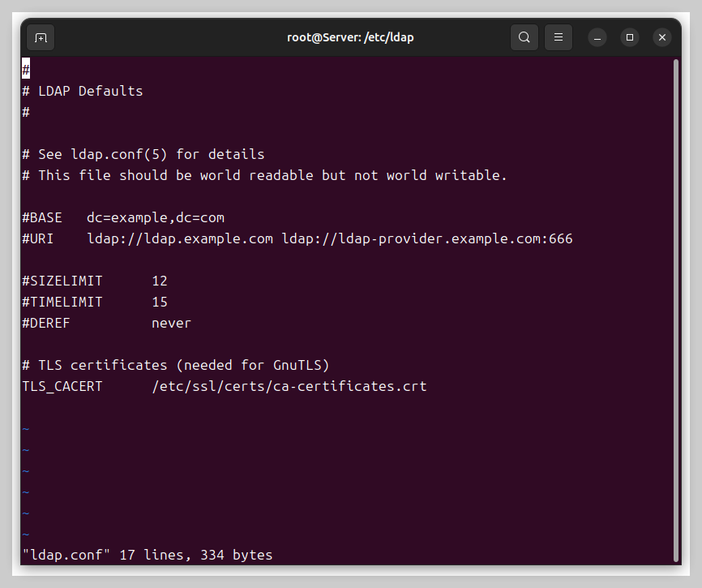Place cursor on the first highlighted # character
This screenshot has width=702, height=588.
coord(26,70)
